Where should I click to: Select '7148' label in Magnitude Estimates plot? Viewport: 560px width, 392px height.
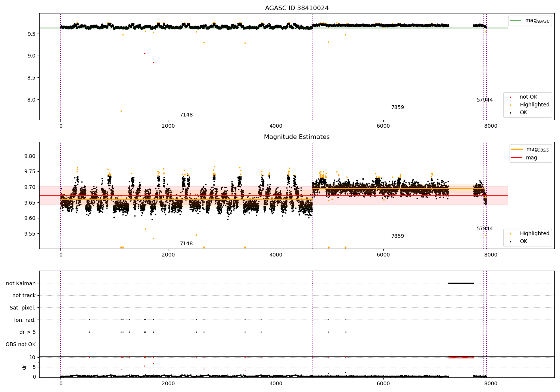click(x=186, y=243)
